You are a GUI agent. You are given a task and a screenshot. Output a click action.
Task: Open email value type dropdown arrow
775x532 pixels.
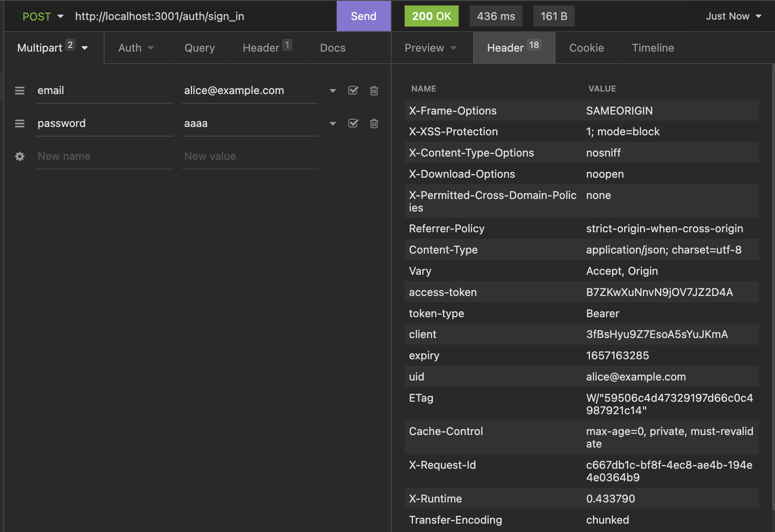pos(332,91)
